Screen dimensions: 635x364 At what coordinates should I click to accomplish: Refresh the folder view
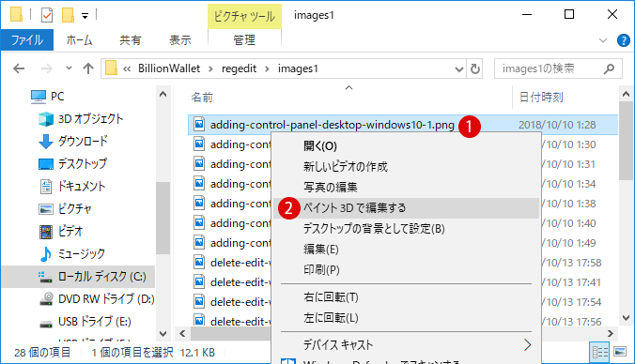[475, 69]
